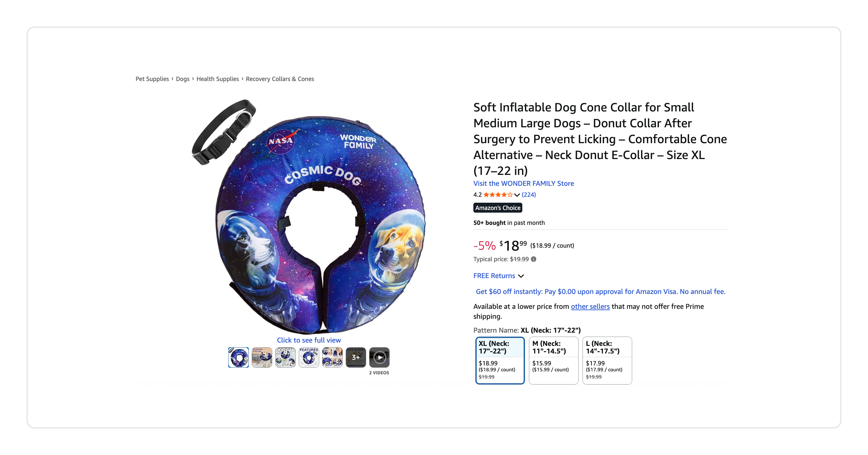Viewport: 868px width, 455px height.
Task: Open the 3+ more images thumbnail
Action: pyautogui.click(x=356, y=357)
